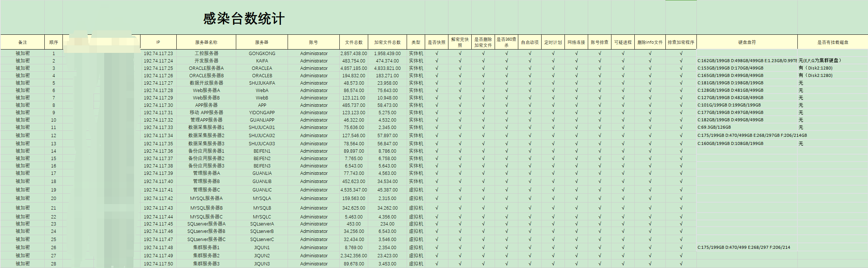The width and height of the screenshot is (868, 268).
Task: Select the cell with IP 192.74.117.23
Action: pyautogui.click(x=158, y=54)
